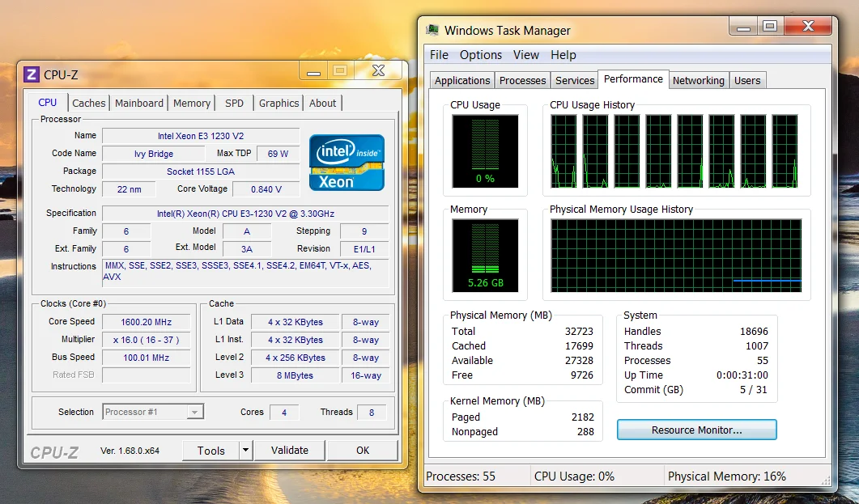Close the CPU-Z window
859x504 pixels.
tap(378, 70)
